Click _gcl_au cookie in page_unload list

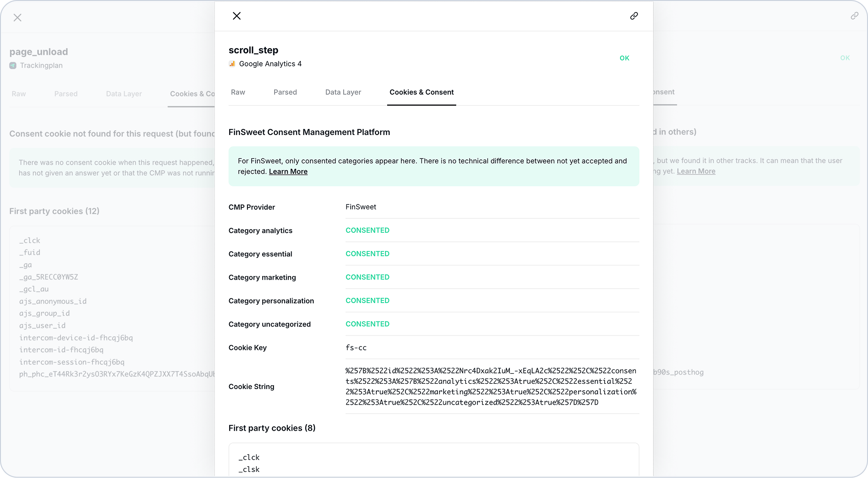pos(34,289)
